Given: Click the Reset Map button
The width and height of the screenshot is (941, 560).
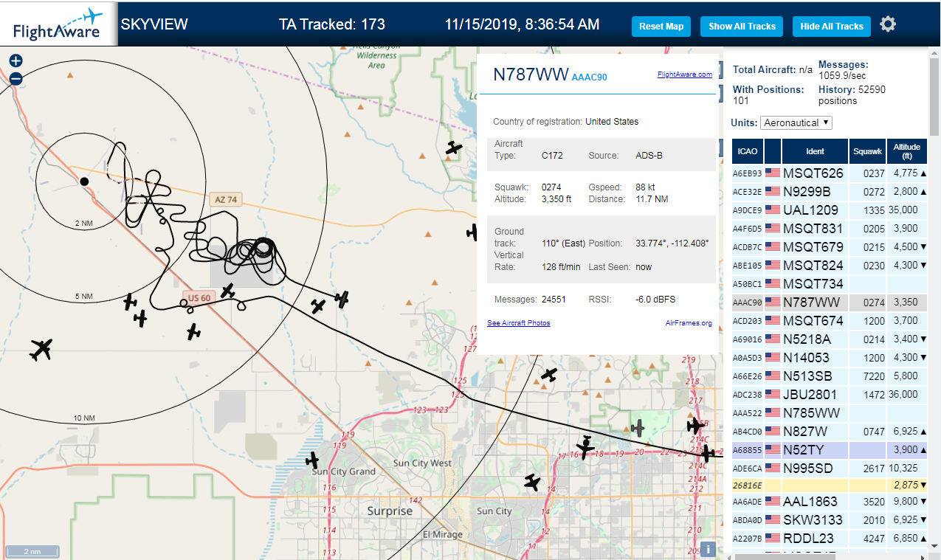Looking at the screenshot, I should [x=661, y=27].
